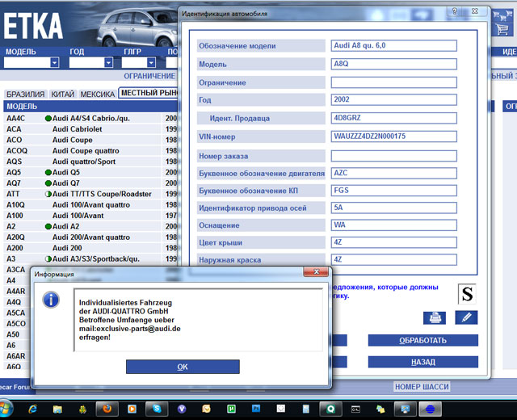Image resolution: width=517 pixels, height=420 pixels.
Task: Click the НОМЕР ШАССИ button
Action: pyautogui.click(x=421, y=387)
